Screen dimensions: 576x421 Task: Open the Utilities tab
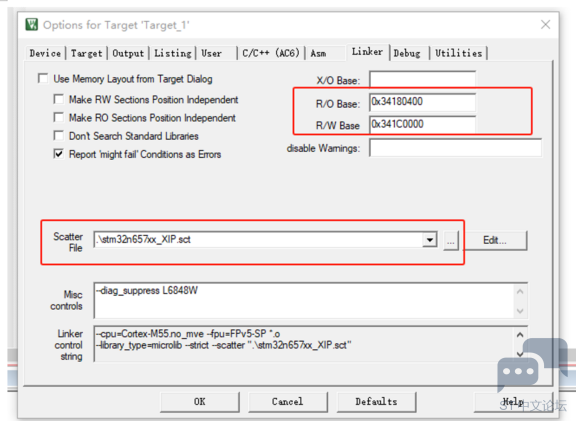(x=459, y=53)
